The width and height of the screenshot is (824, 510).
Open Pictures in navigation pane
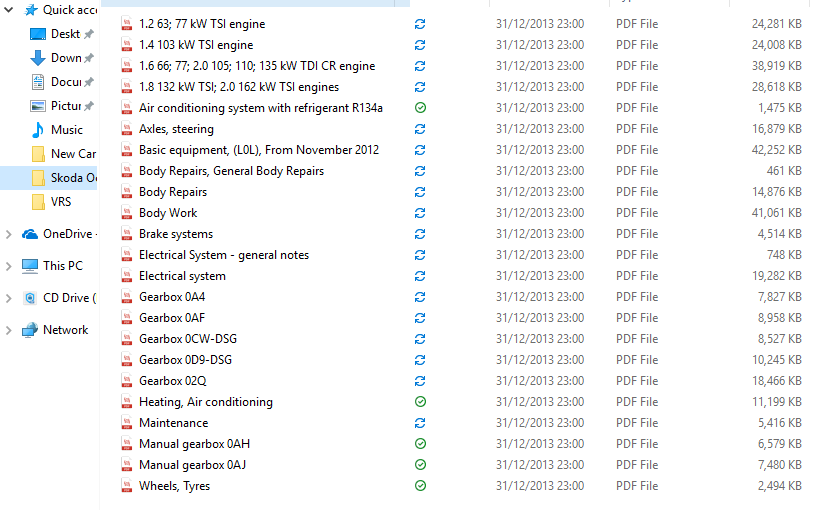[x=66, y=106]
